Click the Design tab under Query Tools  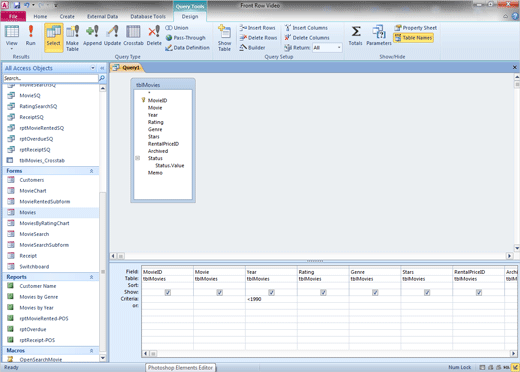pyautogui.click(x=190, y=16)
